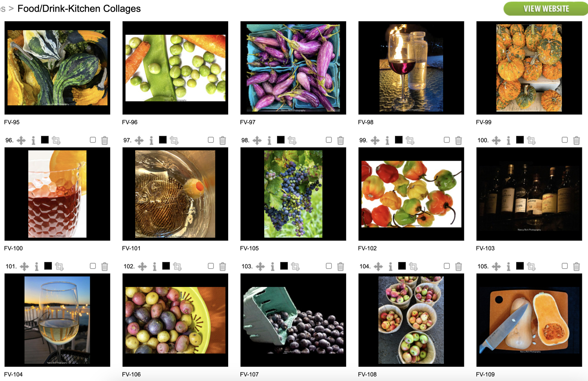Delete image 99 with its trash icon
The image size is (588, 381).
coord(459,140)
